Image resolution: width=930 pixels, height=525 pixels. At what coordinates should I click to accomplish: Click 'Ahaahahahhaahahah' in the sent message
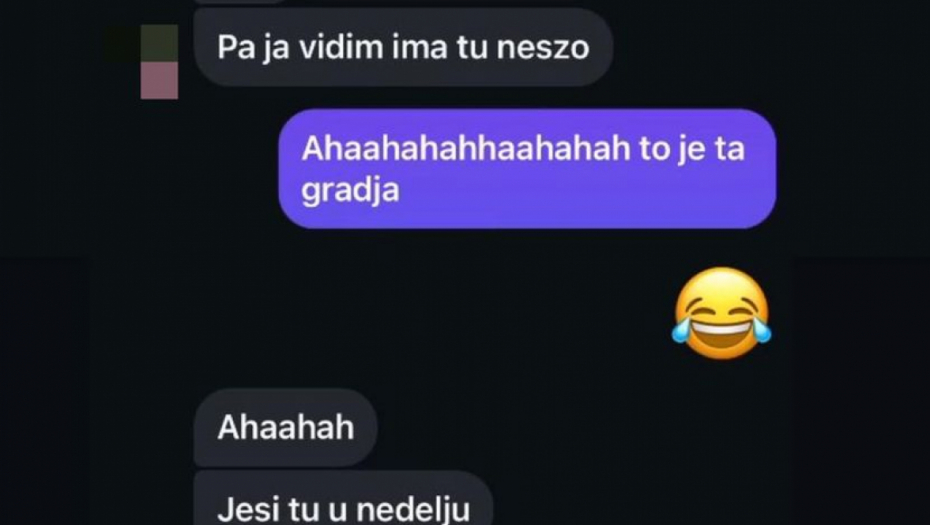[466, 148]
